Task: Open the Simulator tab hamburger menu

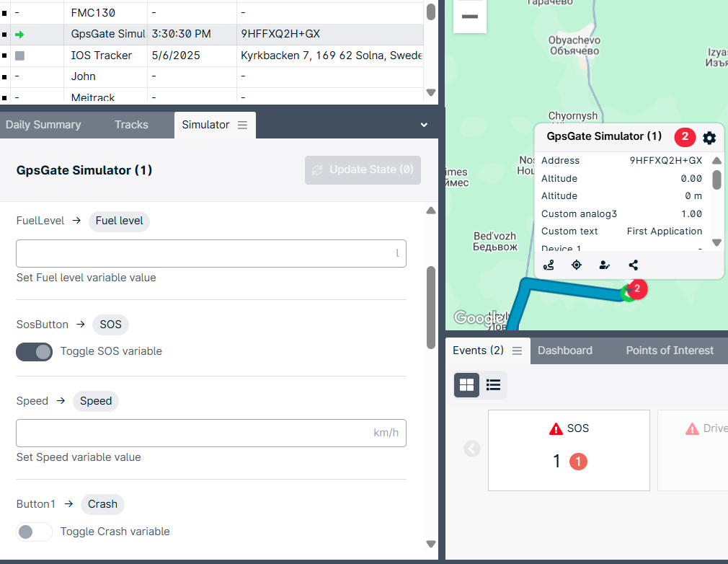Action: click(x=242, y=125)
